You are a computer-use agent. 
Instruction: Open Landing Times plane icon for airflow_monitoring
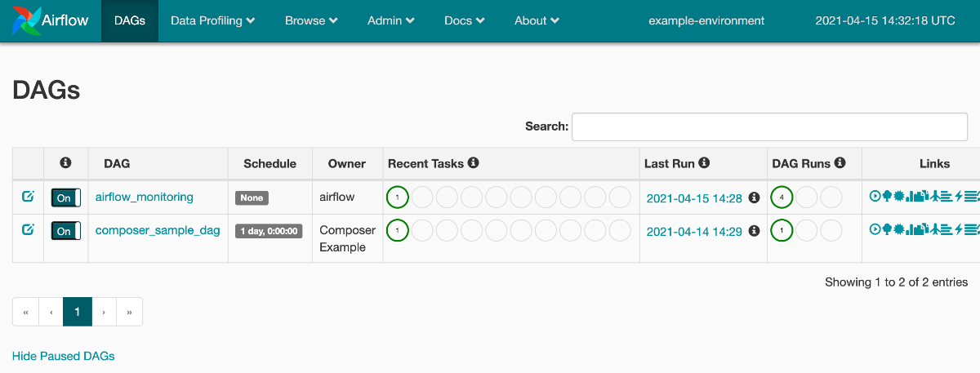coord(935,196)
